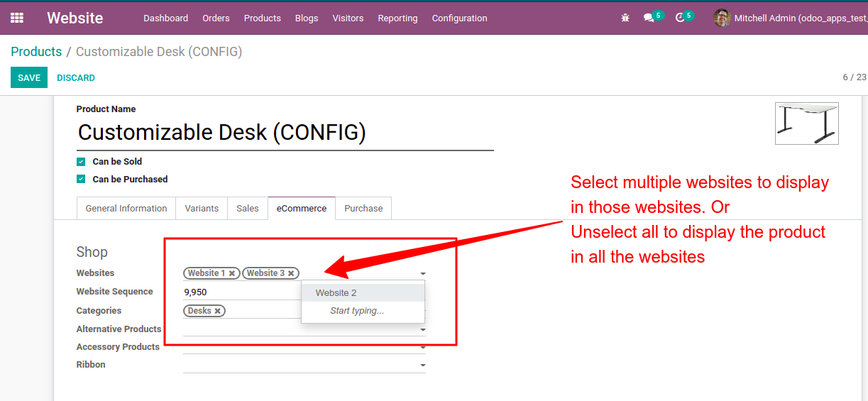Go to Products breadcrumb link
The image size is (868, 401).
tap(36, 52)
